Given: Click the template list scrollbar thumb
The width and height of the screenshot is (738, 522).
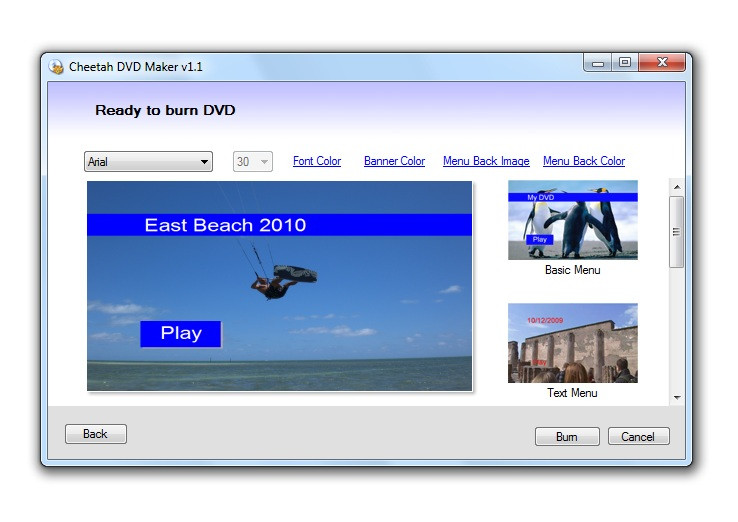Looking at the screenshot, I should [x=677, y=232].
